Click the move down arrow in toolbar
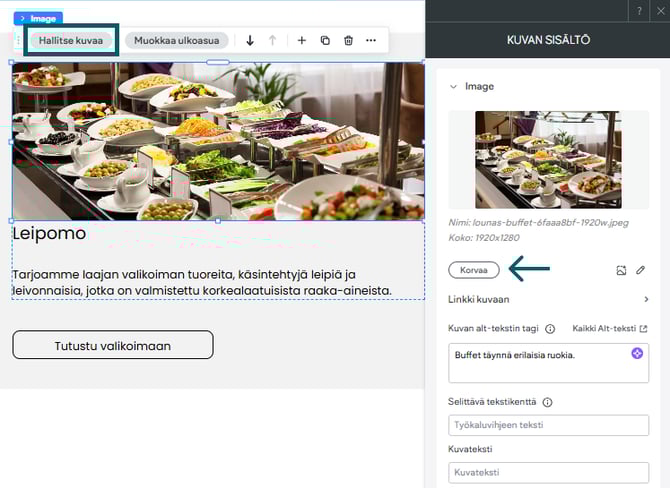 click(x=250, y=40)
